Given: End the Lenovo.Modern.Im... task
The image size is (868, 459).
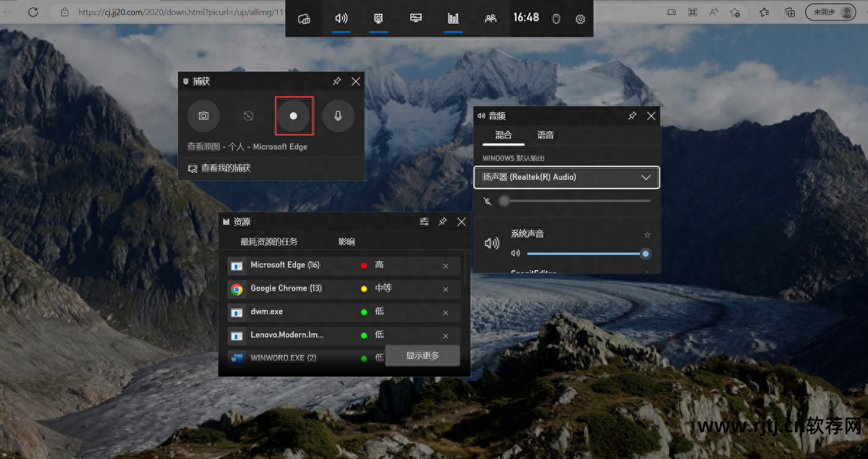Looking at the screenshot, I should [446, 335].
